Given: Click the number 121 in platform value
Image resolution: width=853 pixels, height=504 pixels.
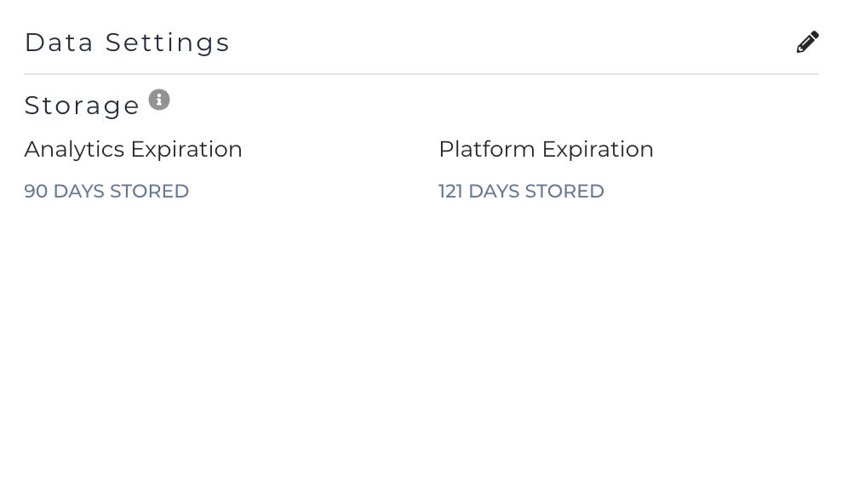Looking at the screenshot, I should click(450, 191).
